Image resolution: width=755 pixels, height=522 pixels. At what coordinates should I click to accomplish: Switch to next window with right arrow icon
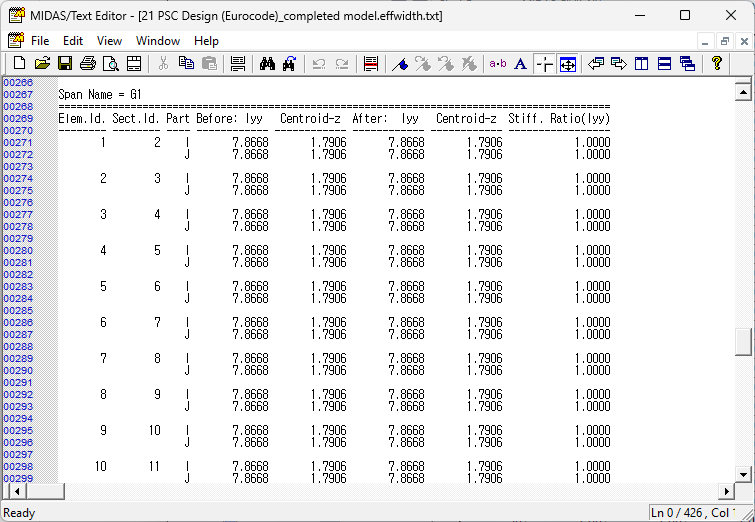point(619,63)
